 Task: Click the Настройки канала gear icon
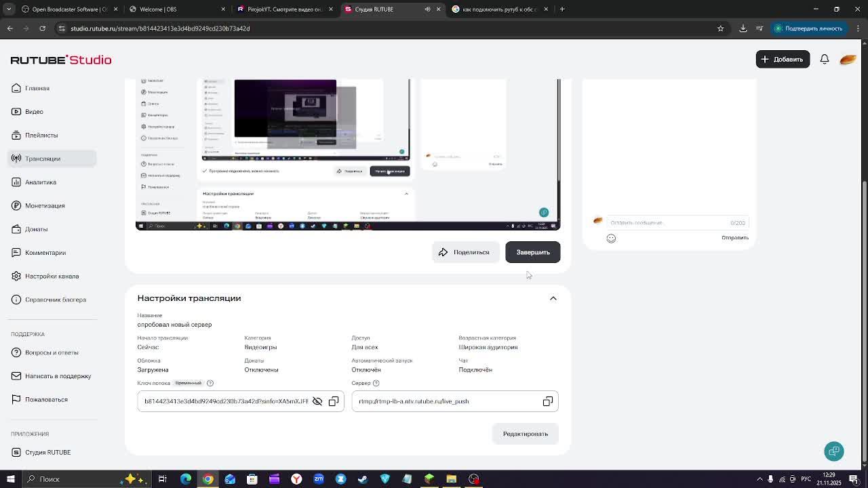coord(16,276)
